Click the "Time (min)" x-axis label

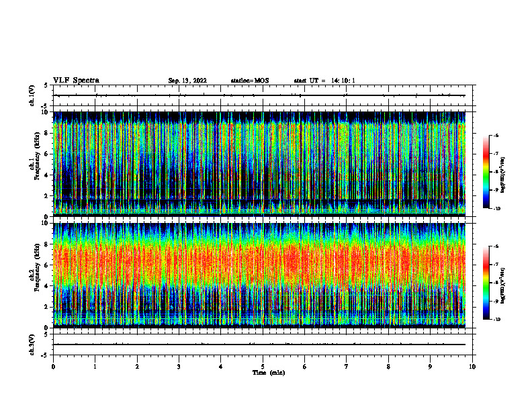pos(269,373)
